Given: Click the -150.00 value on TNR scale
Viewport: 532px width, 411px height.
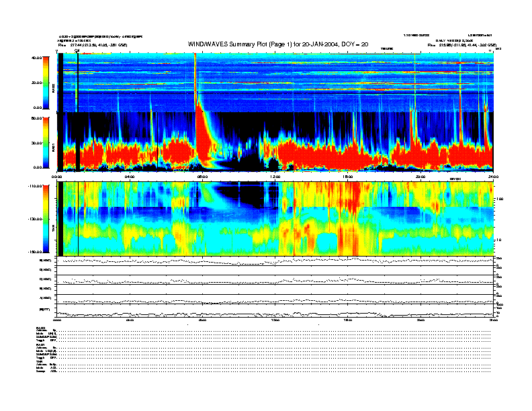Looking at the screenshot, I should tap(32, 252).
